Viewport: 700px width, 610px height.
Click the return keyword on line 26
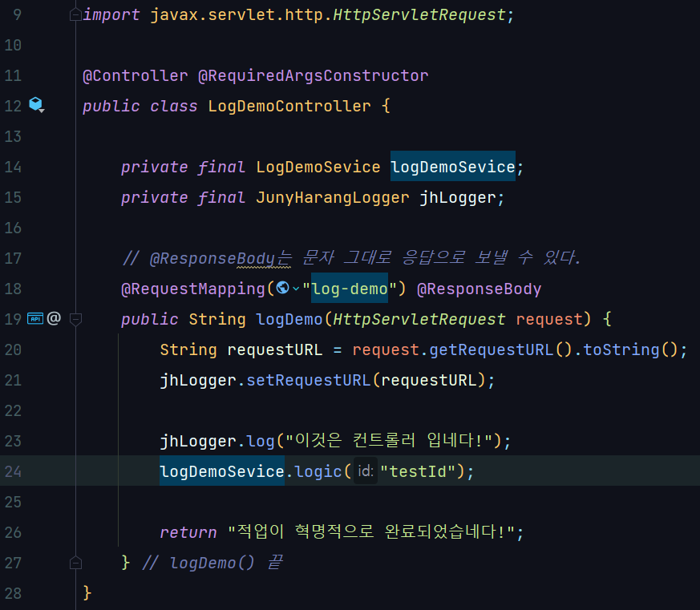pos(188,532)
